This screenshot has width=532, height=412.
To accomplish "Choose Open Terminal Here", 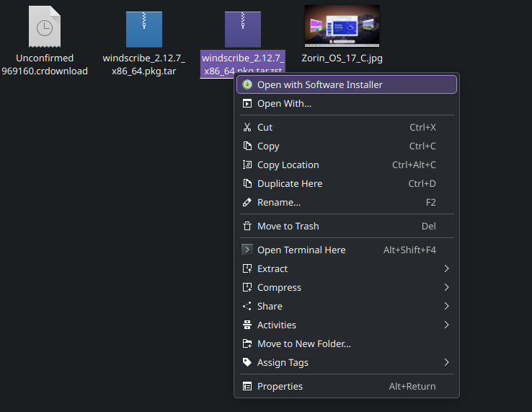I will [x=347, y=250].
